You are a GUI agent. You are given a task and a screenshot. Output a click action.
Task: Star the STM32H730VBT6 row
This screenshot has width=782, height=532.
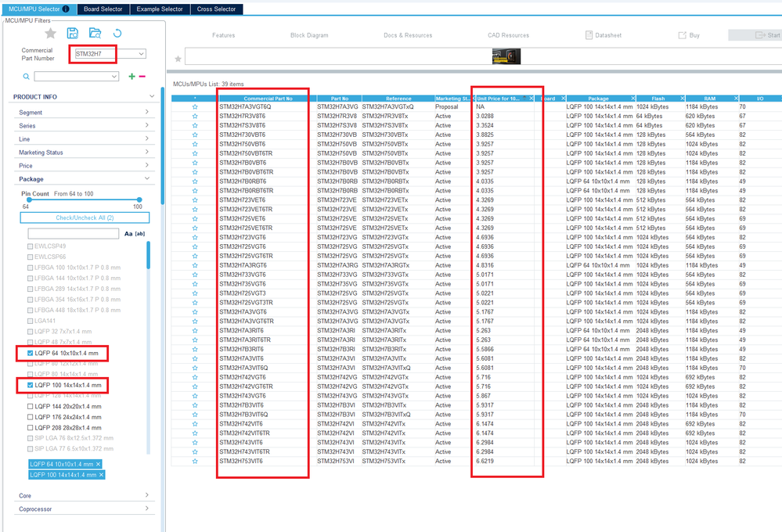coord(195,135)
